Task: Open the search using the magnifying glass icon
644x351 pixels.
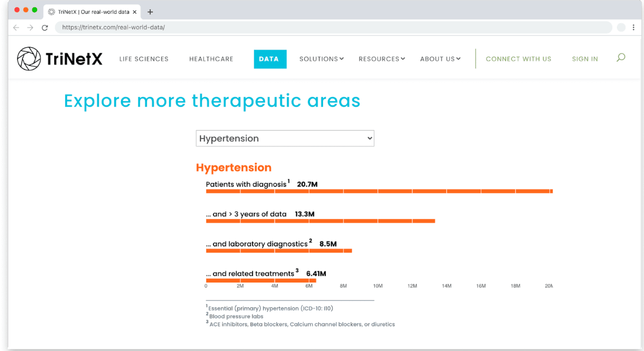Action: tap(621, 58)
